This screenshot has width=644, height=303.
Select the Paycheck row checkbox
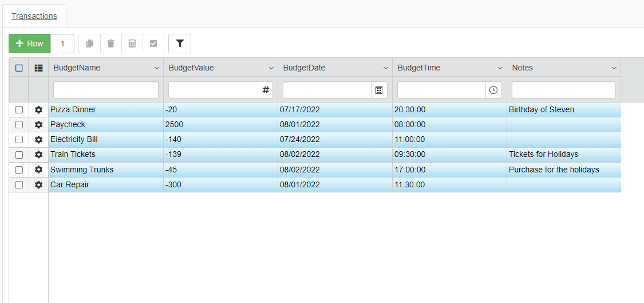[x=19, y=124]
